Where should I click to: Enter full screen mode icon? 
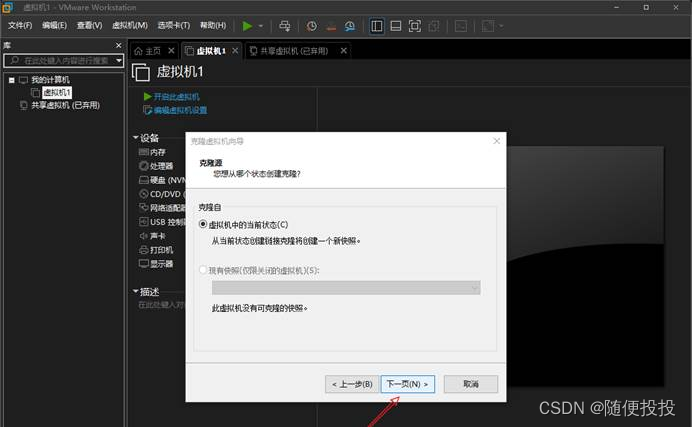tap(414, 26)
